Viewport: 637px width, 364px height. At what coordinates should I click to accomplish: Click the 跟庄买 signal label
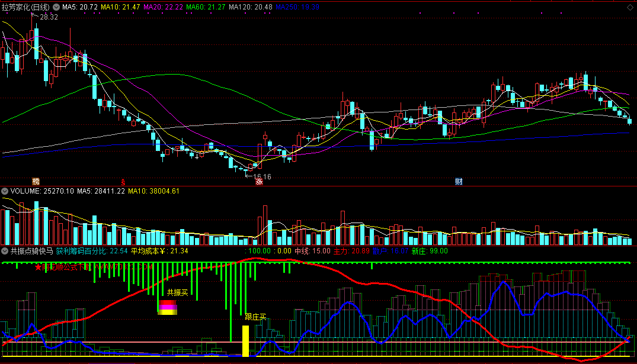click(x=255, y=317)
